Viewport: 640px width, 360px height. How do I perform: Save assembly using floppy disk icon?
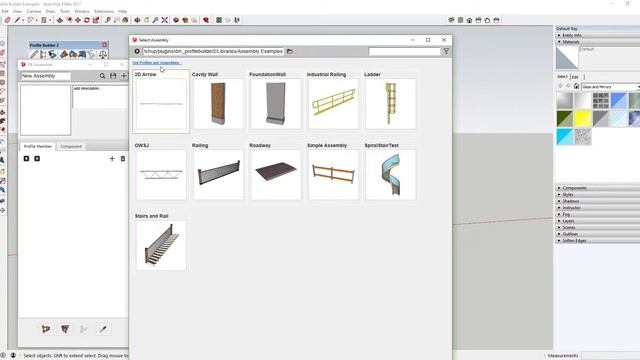(113, 76)
